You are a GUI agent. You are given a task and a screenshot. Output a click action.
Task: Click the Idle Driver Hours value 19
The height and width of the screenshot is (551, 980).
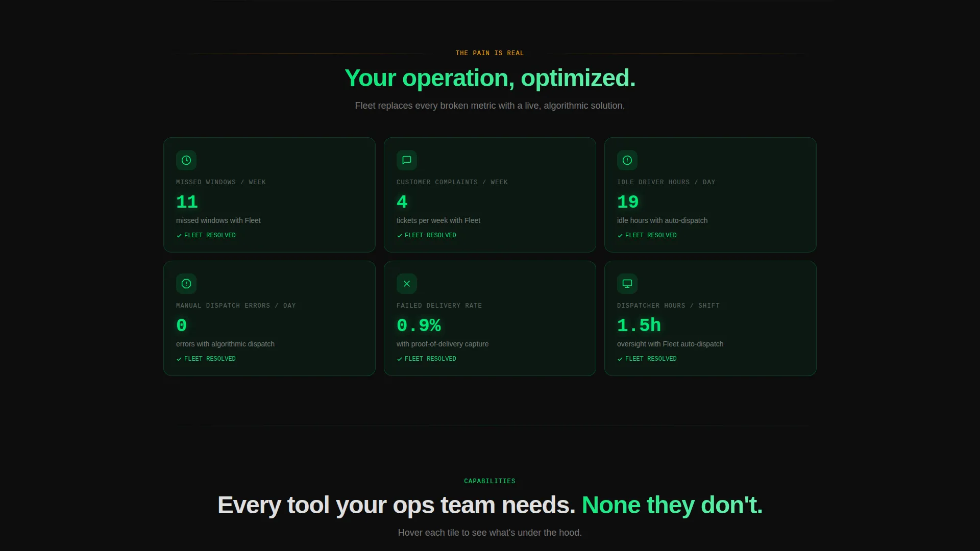pyautogui.click(x=628, y=202)
